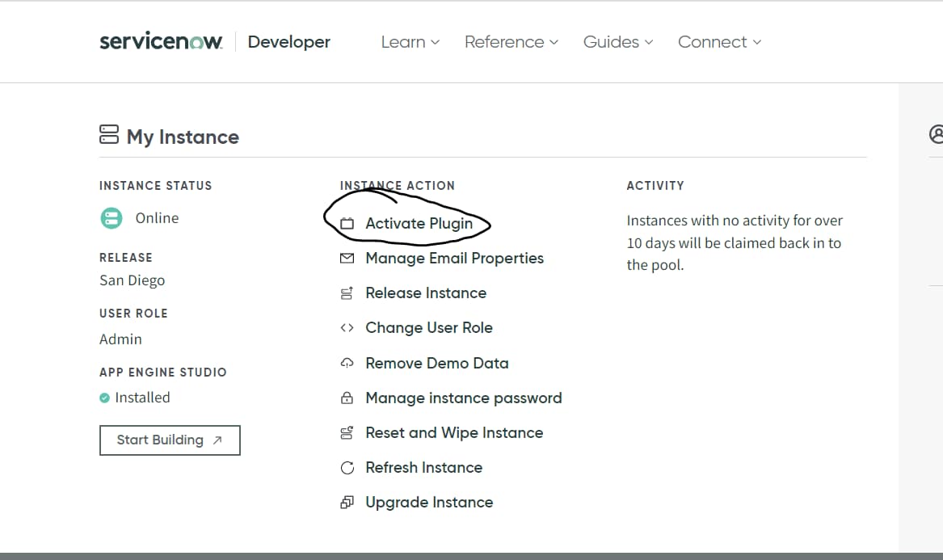The height and width of the screenshot is (560, 943).
Task: Click the RELEASE label
Action: (x=126, y=258)
